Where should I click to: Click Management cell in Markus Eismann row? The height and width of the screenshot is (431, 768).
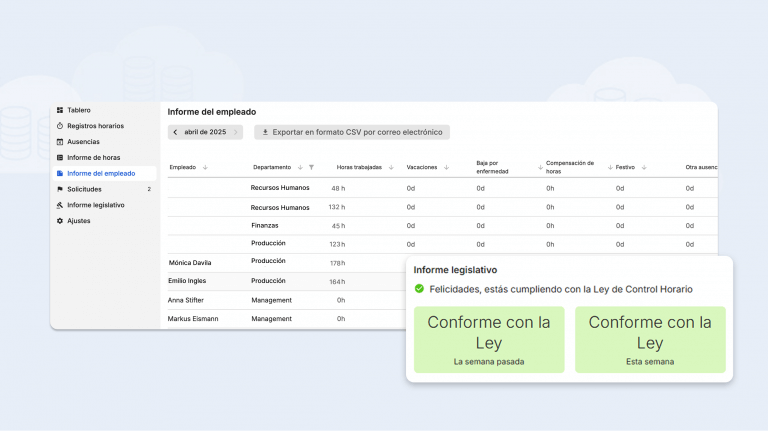click(x=271, y=319)
